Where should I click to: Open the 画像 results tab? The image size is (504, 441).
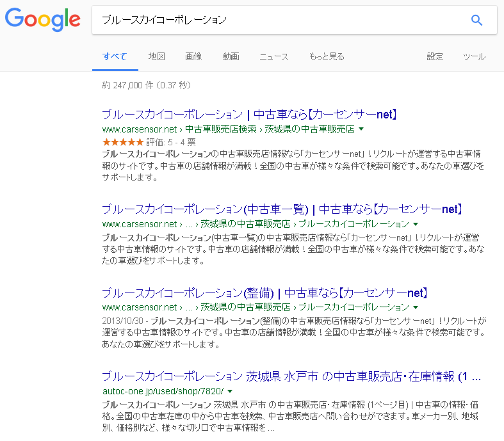[x=193, y=56]
